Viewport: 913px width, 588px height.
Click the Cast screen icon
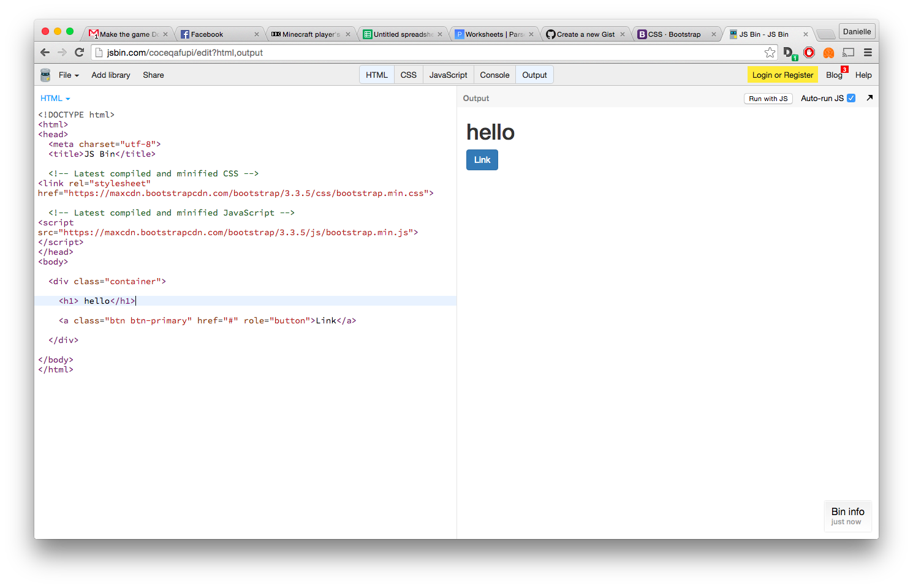(849, 53)
